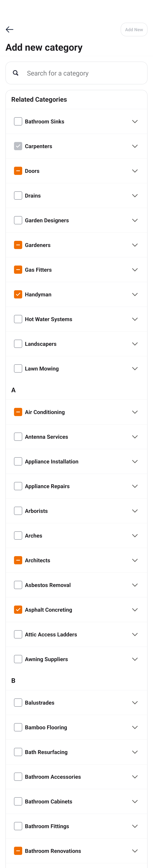Image resolution: width=153 pixels, height=868 pixels.
Task: Select the Drains checkbox
Action: [18, 195]
